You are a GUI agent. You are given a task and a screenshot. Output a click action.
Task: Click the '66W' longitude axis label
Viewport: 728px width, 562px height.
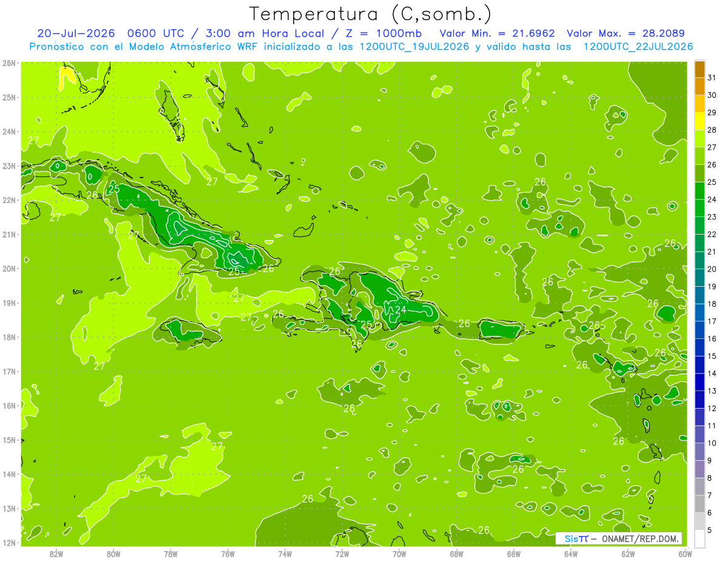[x=513, y=554]
